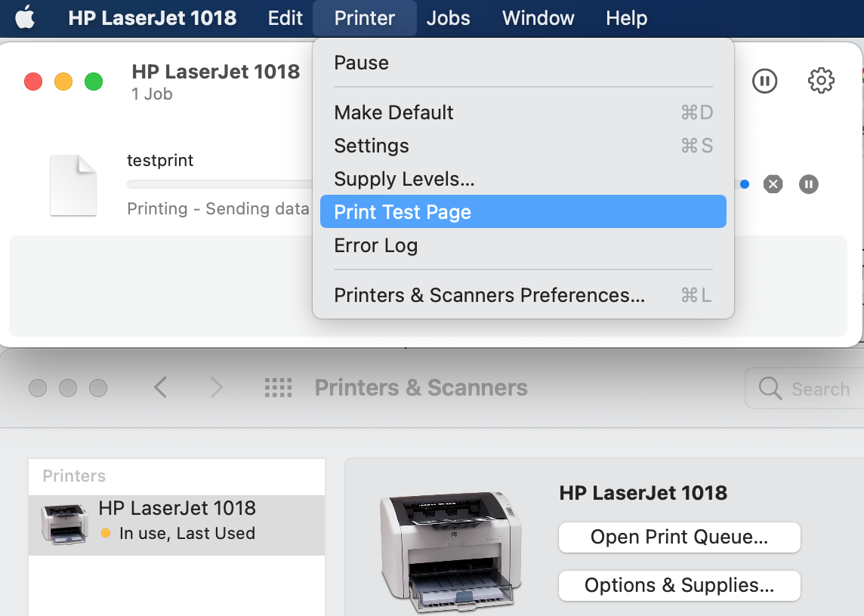Pause the printer via toolbar pause icon
Screen dimensions: 864x616
(x=764, y=81)
